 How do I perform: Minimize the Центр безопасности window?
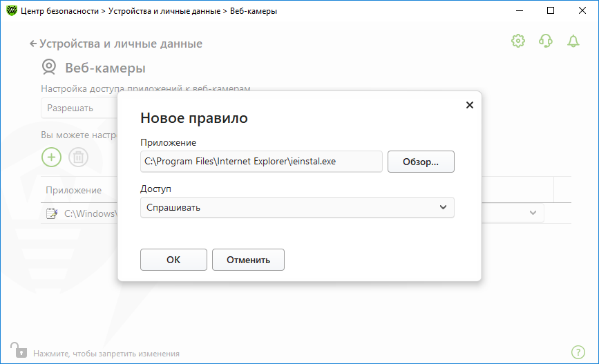(519, 10)
